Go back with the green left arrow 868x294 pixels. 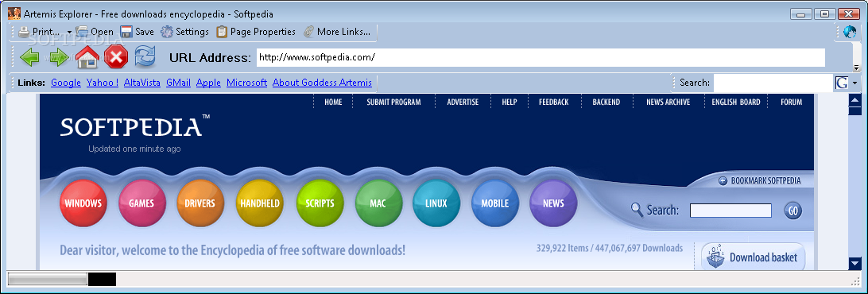pos(29,57)
